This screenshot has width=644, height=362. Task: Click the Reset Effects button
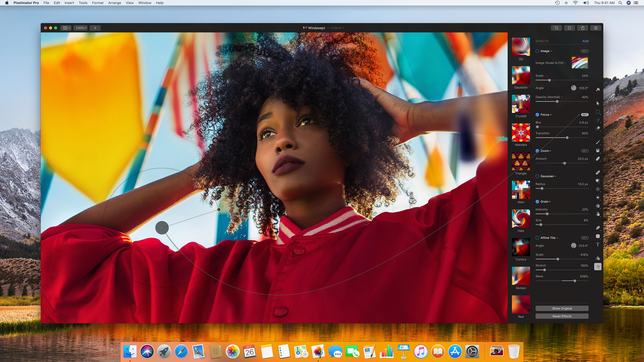coord(562,316)
